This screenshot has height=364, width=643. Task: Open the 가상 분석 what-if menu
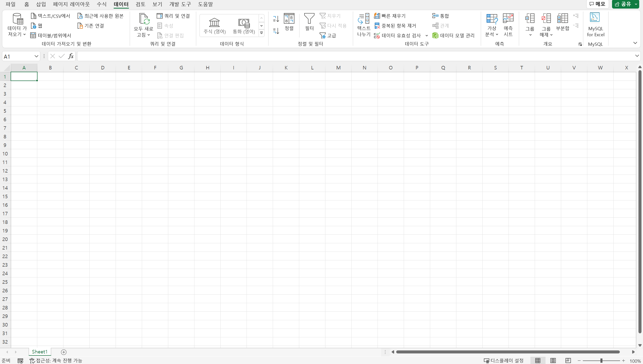pyautogui.click(x=492, y=25)
